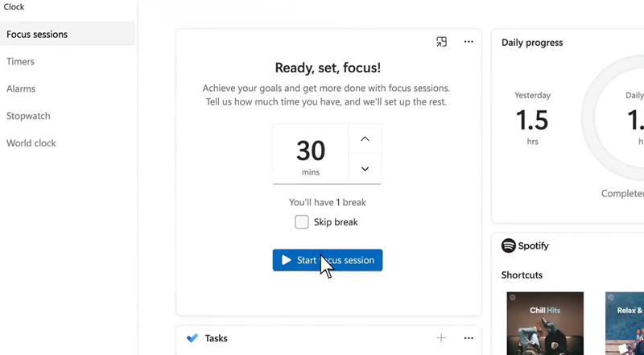Open the Tasks card's three-dot menu

(x=469, y=338)
